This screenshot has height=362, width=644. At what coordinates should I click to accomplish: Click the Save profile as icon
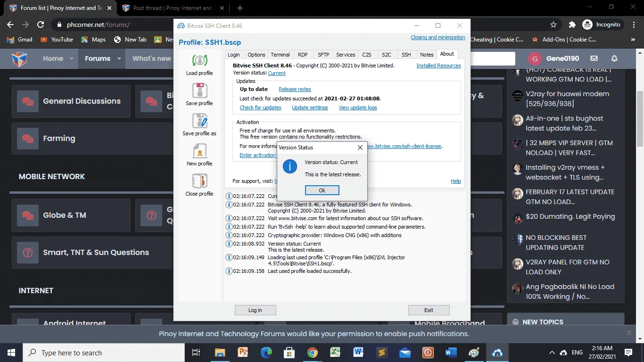(199, 121)
